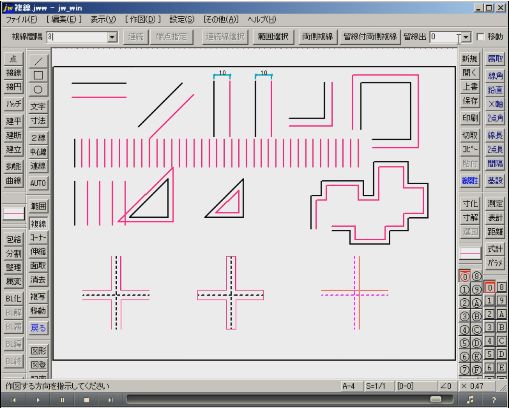Toggle layer 8 button in layer panel
This screenshot has width=509, height=409.
click(501, 287)
